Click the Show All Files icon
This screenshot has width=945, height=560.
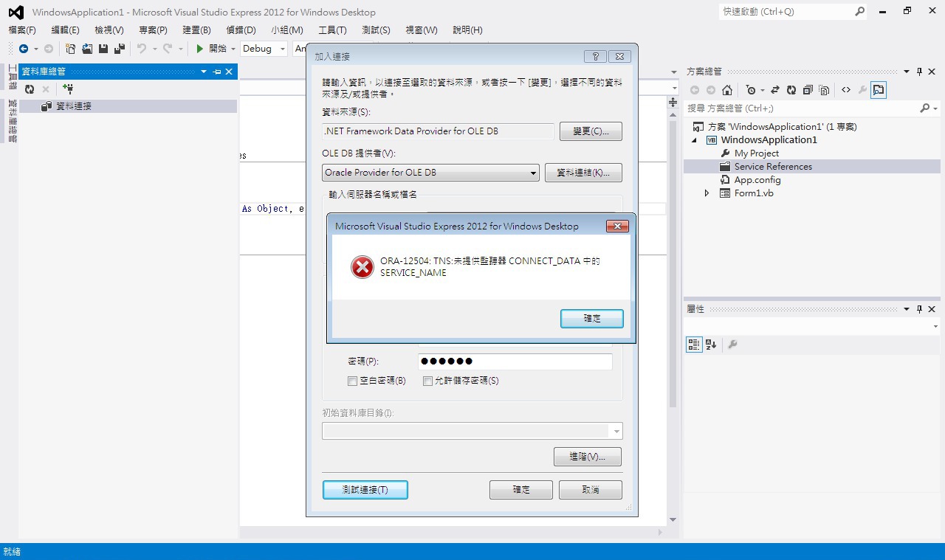point(825,90)
